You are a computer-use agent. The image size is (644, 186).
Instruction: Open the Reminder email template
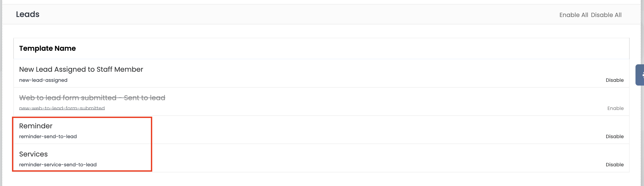pyautogui.click(x=36, y=126)
